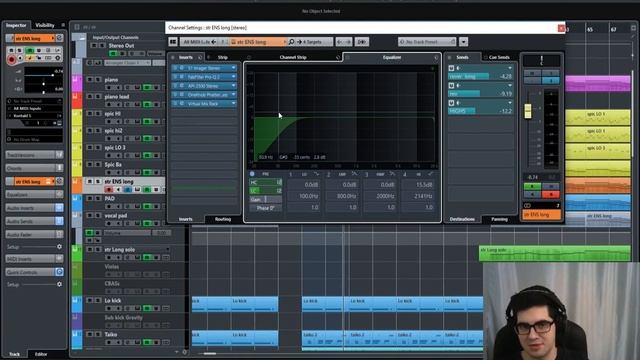This screenshot has height=360, width=640.
Task: Click No Track Preset field in channel settings
Action: tap(427, 42)
